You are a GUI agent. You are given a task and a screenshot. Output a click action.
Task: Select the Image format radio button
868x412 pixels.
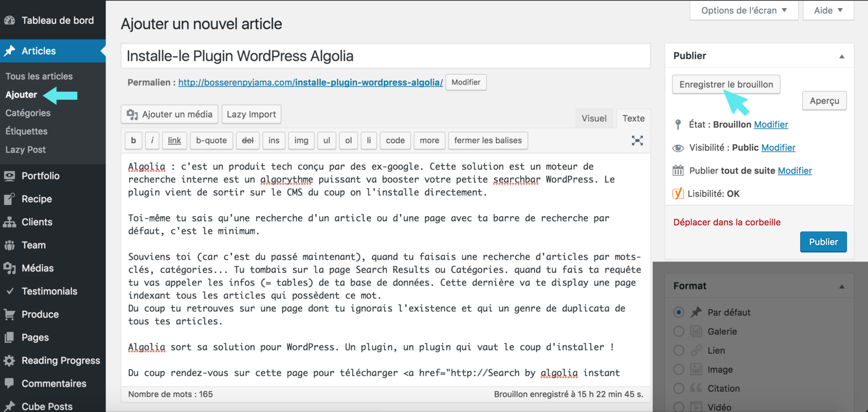click(679, 370)
